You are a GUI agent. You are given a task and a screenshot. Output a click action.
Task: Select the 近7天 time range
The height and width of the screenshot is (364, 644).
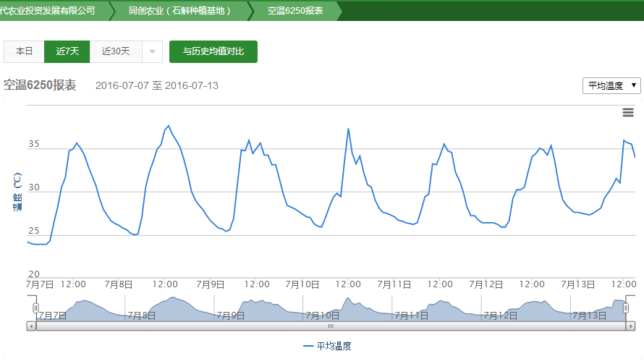coord(67,51)
